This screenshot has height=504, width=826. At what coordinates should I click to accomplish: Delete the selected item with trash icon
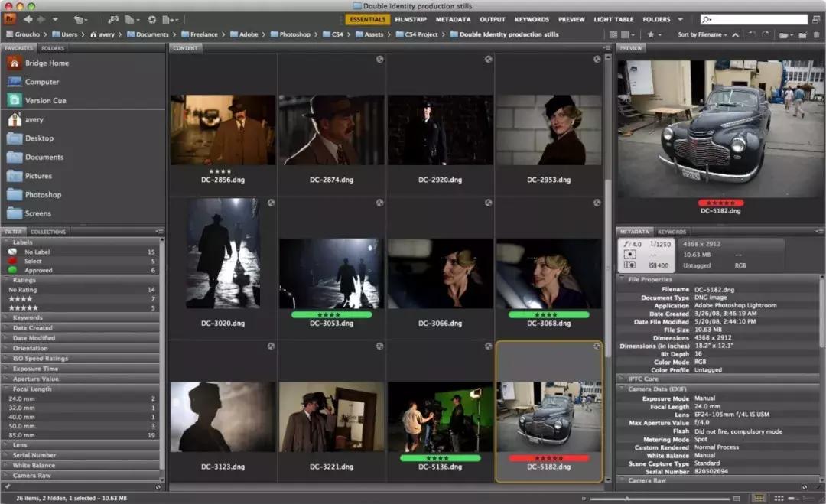point(817,34)
